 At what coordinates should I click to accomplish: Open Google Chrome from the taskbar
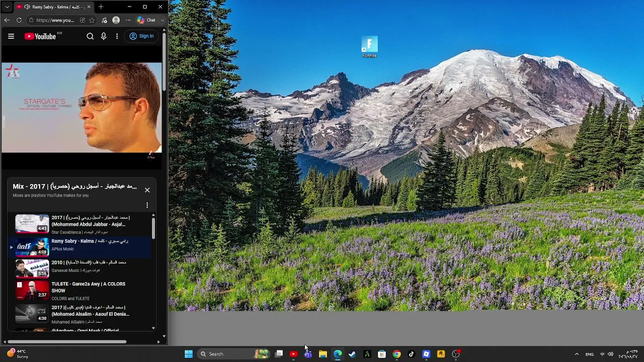(396, 354)
